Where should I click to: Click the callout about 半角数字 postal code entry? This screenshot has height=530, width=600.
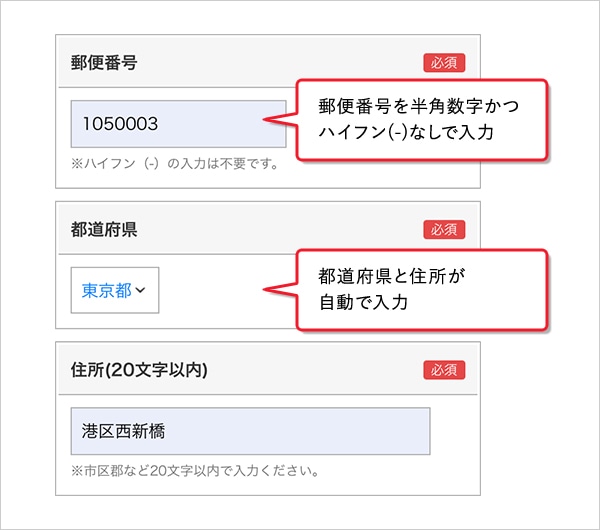(x=420, y=118)
